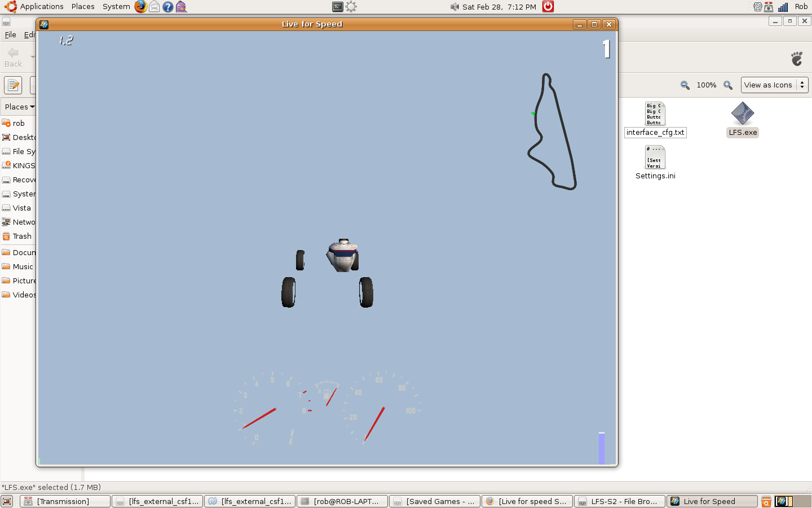This screenshot has height=508, width=812.
Task: Click the volume speaker icon in the panel
Action: tap(454, 7)
